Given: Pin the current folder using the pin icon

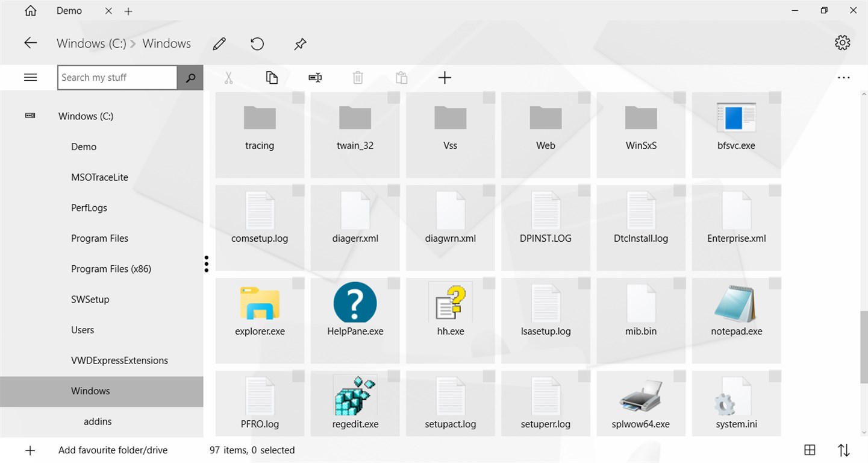Looking at the screenshot, I should coord(299,43).
